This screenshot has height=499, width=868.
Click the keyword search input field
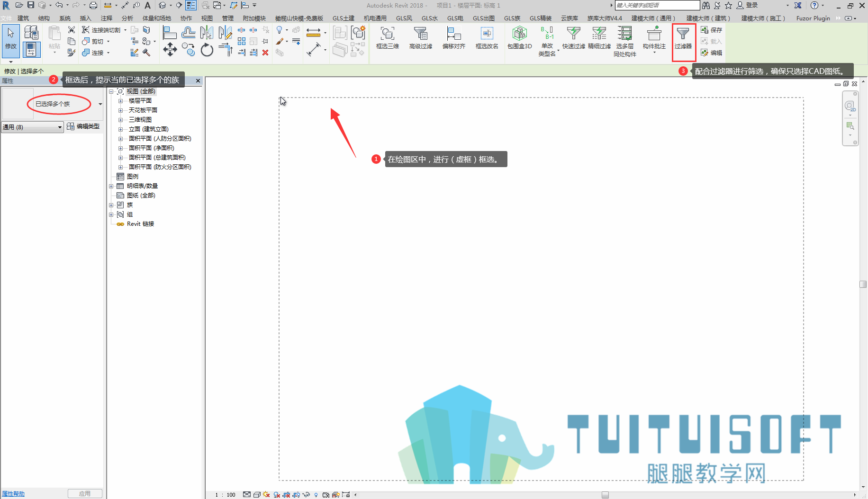click(x=657, y=5)
